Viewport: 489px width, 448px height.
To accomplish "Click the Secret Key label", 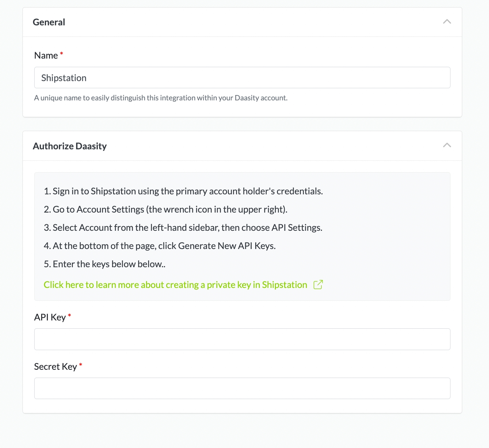I will (55, 367).
